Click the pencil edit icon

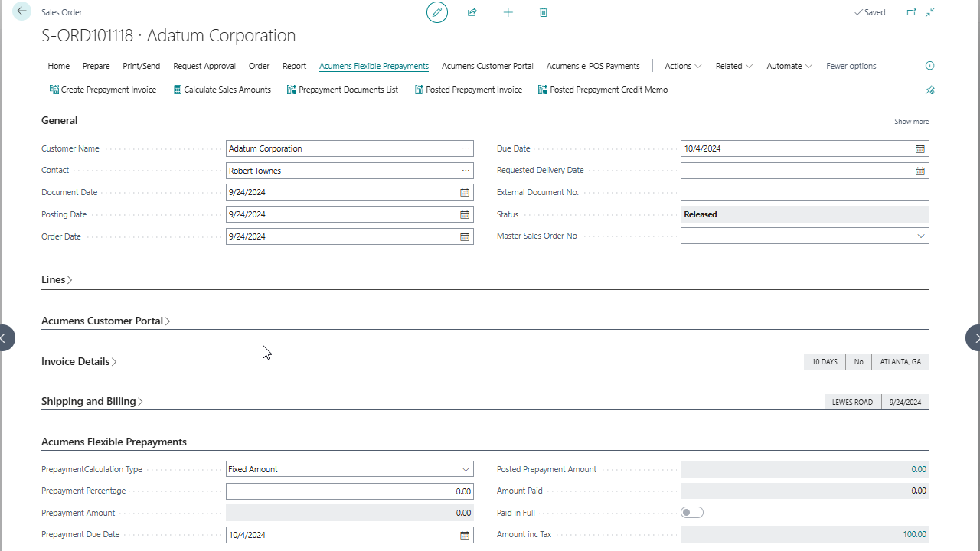437,12
